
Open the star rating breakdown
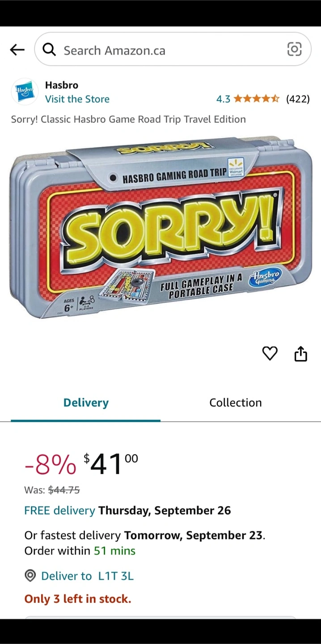pyautogui.click(x=257, y=99)
